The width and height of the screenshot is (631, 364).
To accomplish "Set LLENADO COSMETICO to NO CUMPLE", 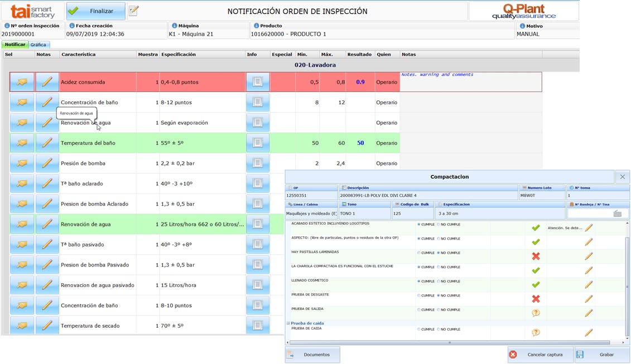I will point(438,281).
